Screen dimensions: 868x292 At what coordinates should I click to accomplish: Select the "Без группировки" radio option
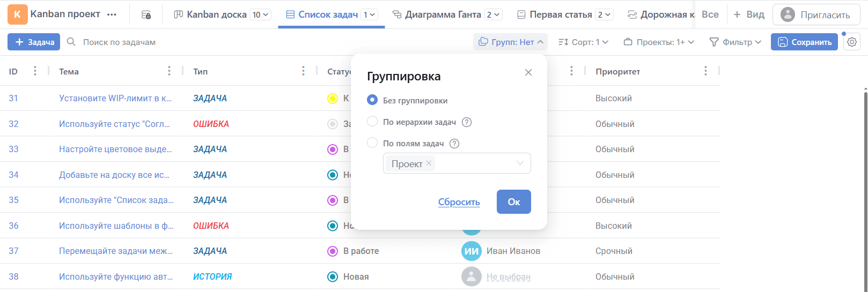(372, 100)
